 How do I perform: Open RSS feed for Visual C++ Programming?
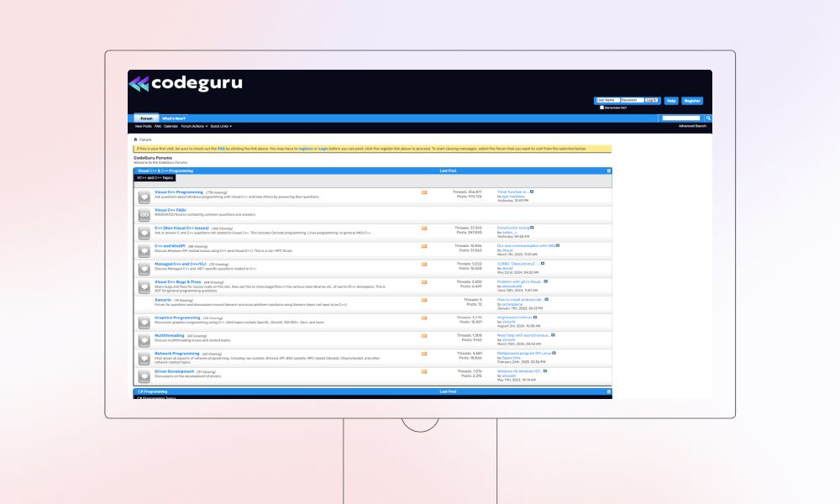pos(424,192)
